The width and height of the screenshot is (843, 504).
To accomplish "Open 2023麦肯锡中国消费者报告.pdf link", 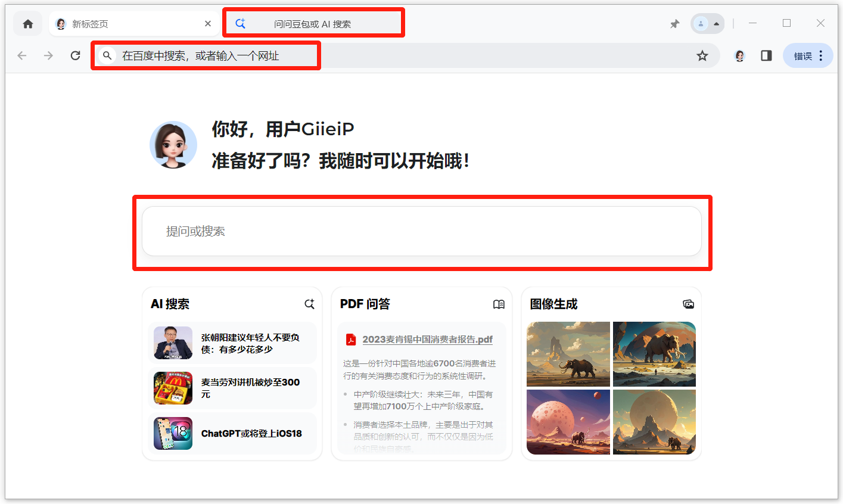I will 428,340.
